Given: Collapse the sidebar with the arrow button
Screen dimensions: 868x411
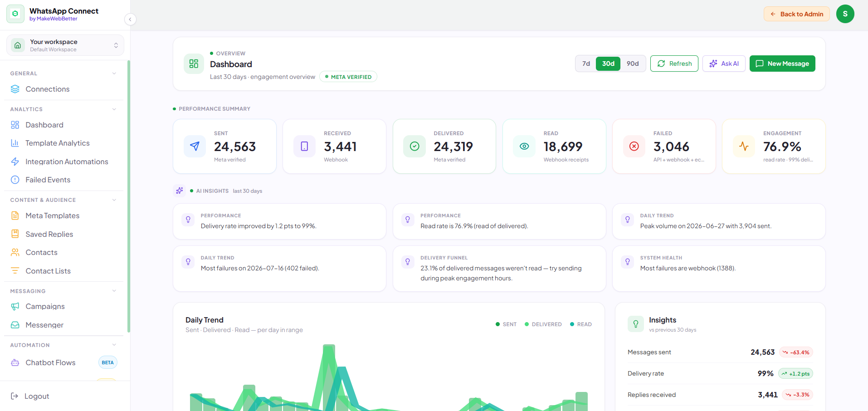Looking at the screenshot, I should (x=130, y=19).
